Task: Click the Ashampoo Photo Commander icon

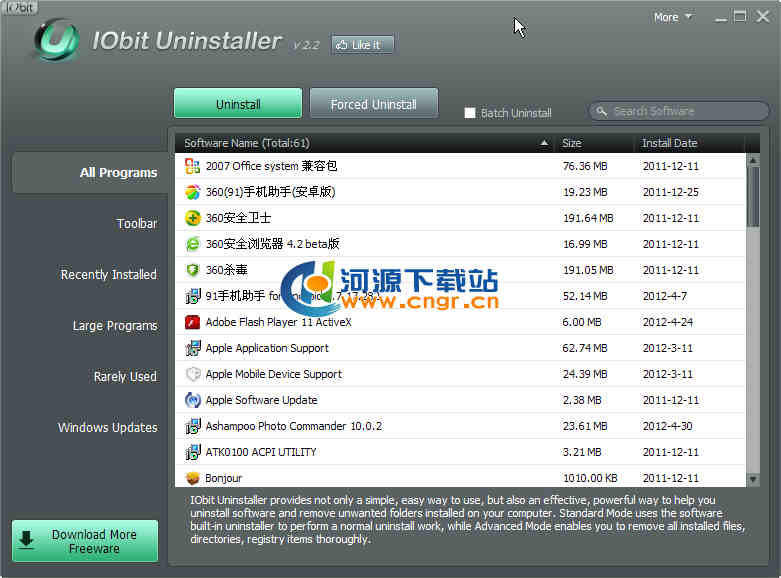Action: [x=192, y=426]
